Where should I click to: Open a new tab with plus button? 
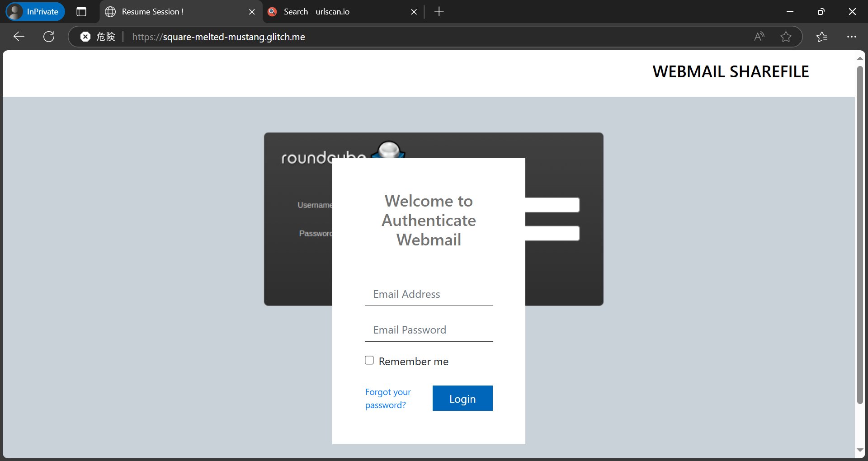pyautogui.click(x=439, y=12)
